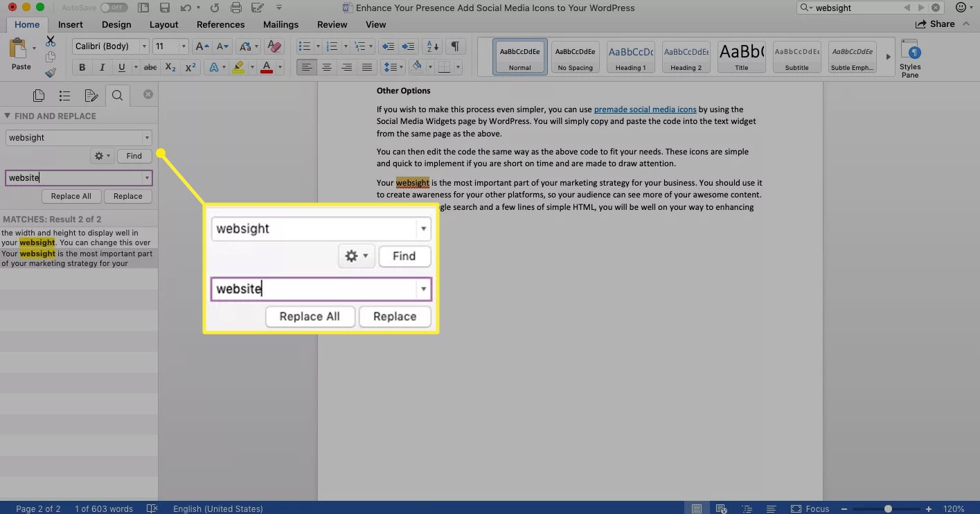The width and height of the screenshot is (980, 514).
Task: Toggle AutoSave switch
Action: pyautogui.click(x=114, y=8)
